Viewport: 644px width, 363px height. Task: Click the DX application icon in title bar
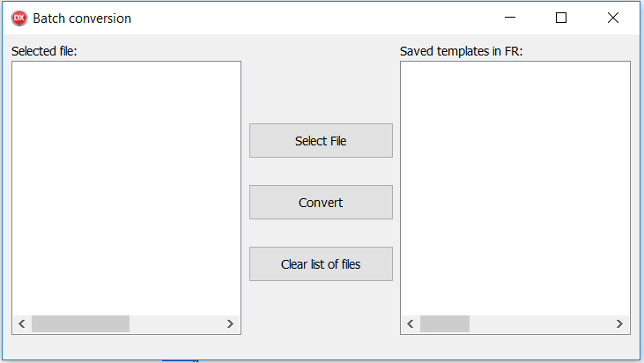tap(19, 18)
